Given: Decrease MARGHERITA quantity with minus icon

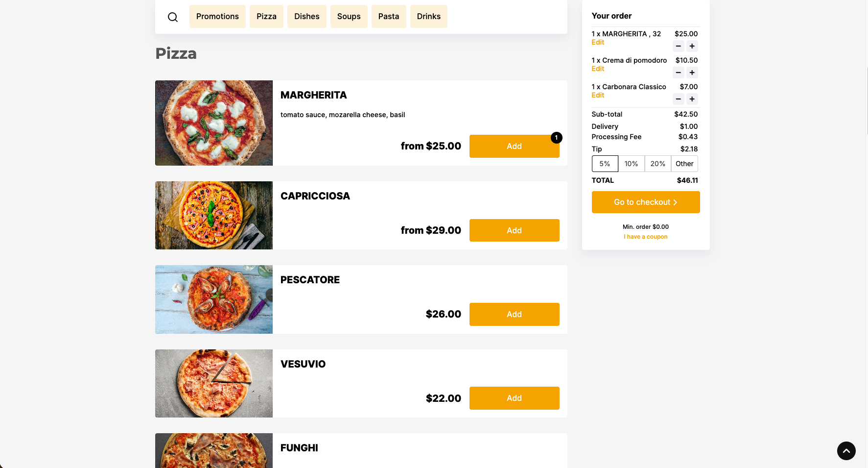Looking at the screenshot, I should pyautogui.click(x=678, y=47).
